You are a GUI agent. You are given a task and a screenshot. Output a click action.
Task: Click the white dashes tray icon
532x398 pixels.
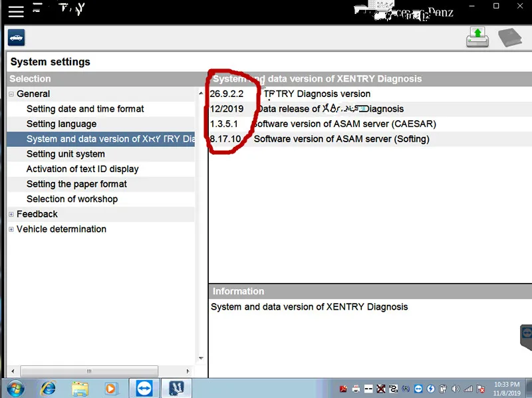(368, 389)
